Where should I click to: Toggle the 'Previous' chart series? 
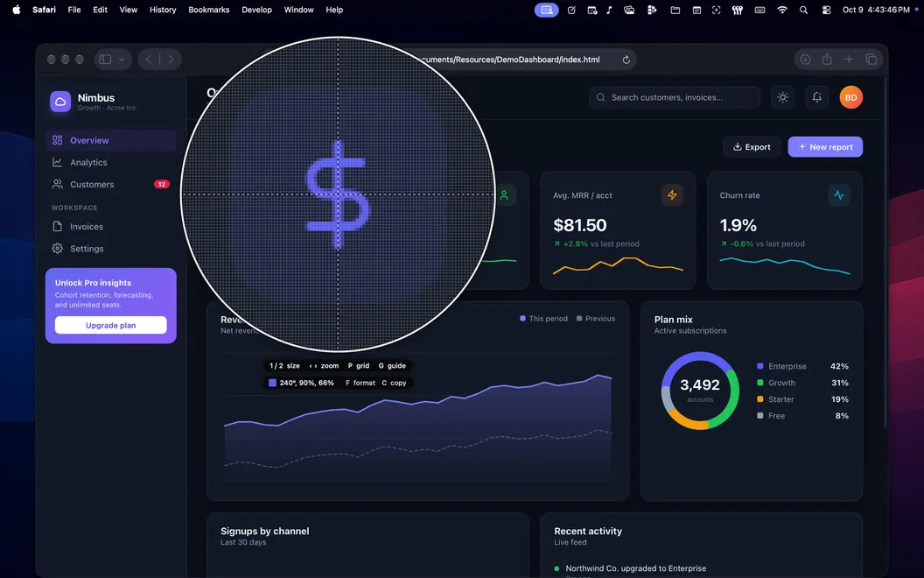click(595, 319)
